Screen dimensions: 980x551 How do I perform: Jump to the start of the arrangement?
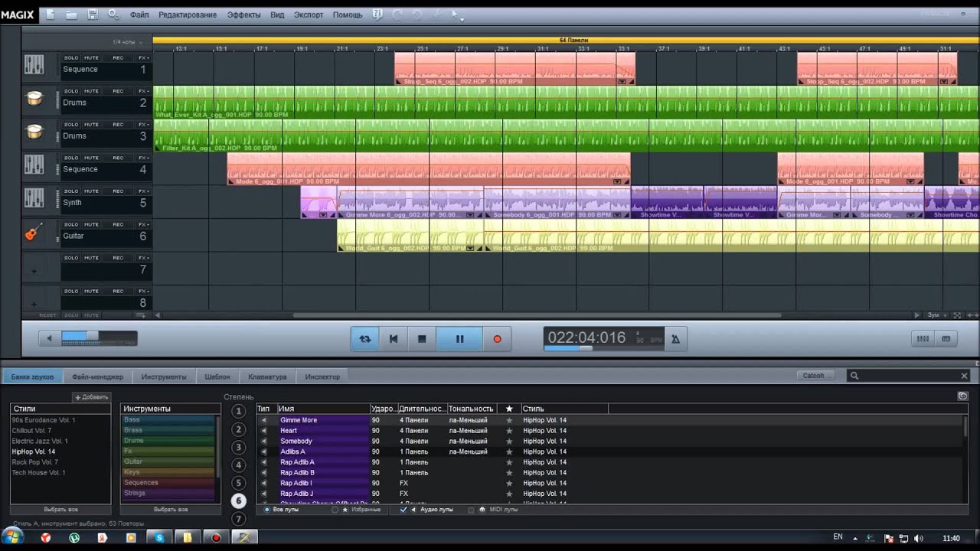tap(394, 339)
